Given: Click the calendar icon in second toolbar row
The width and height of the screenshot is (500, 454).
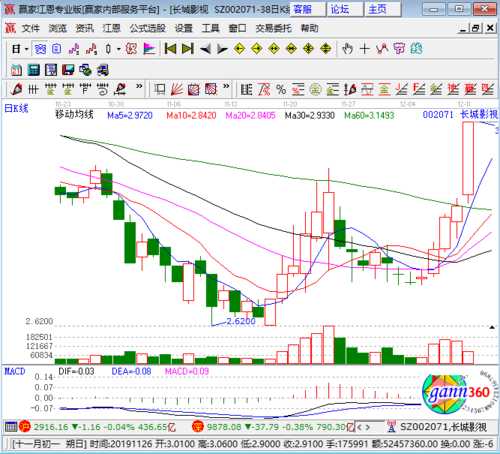Looking at the screenshot, I should [x=16, y=70].
